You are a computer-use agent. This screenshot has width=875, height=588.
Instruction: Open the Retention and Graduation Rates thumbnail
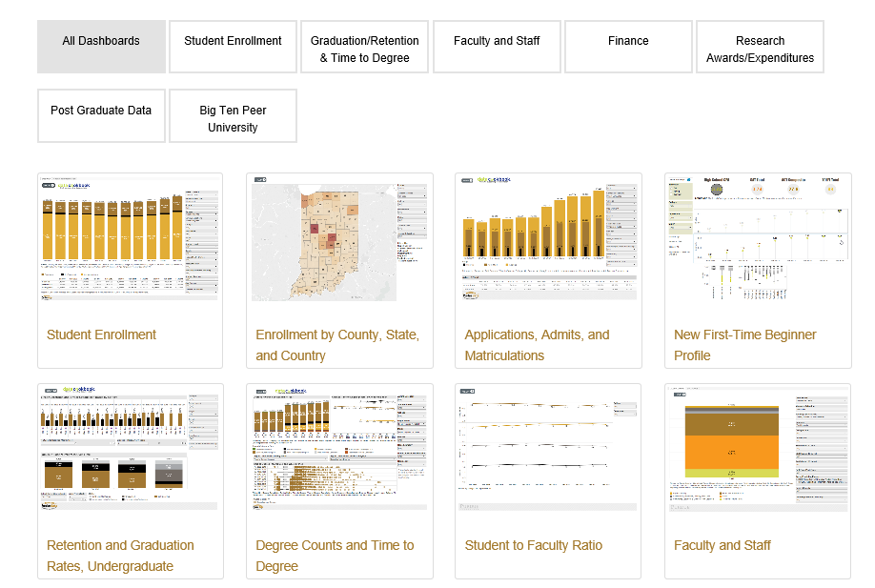click(x=130, y=449)
